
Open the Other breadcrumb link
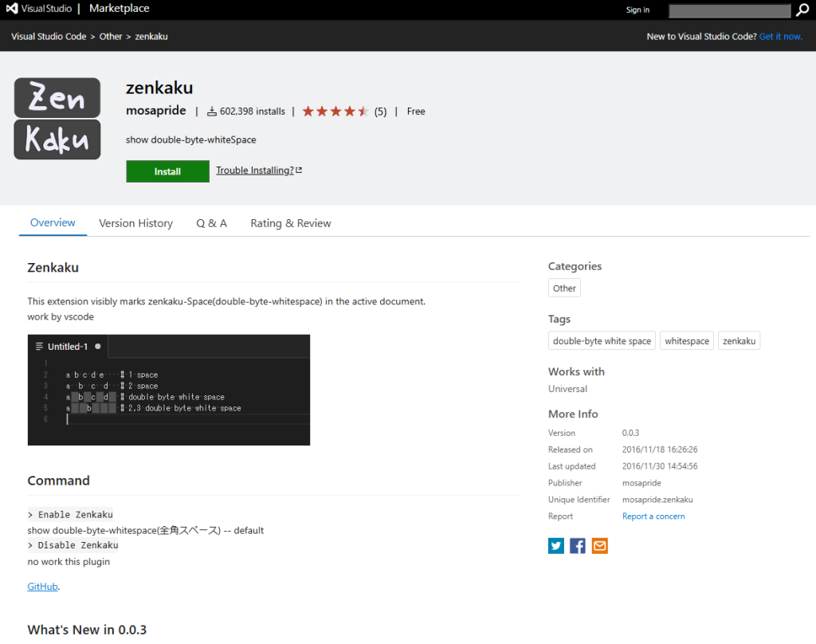click(111, 37)
